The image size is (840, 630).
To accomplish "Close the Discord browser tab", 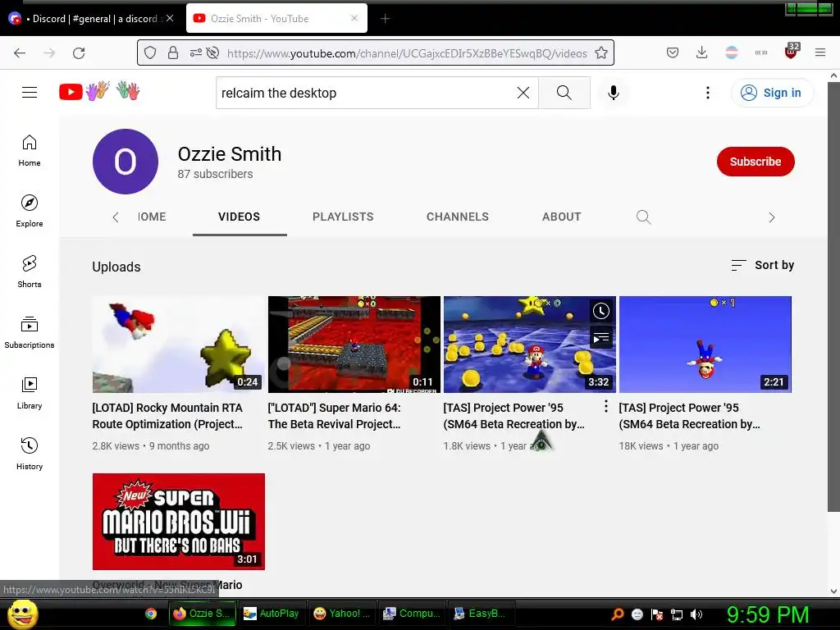I will pyautogui.click(x=169, y=18).
